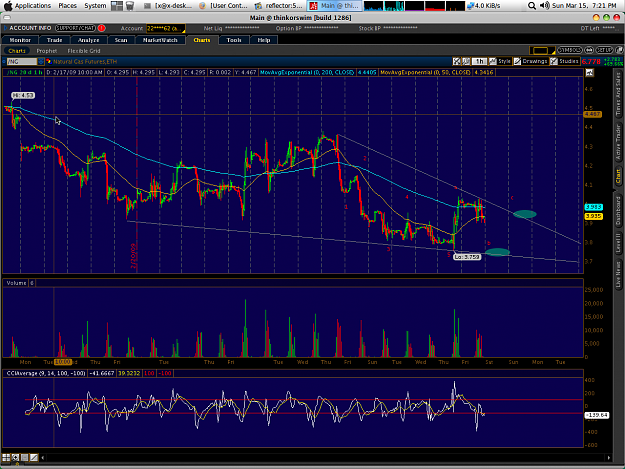Open the Drawings tools menu
The width and height of the screenshot is (625, 469).
click(531, 61)
